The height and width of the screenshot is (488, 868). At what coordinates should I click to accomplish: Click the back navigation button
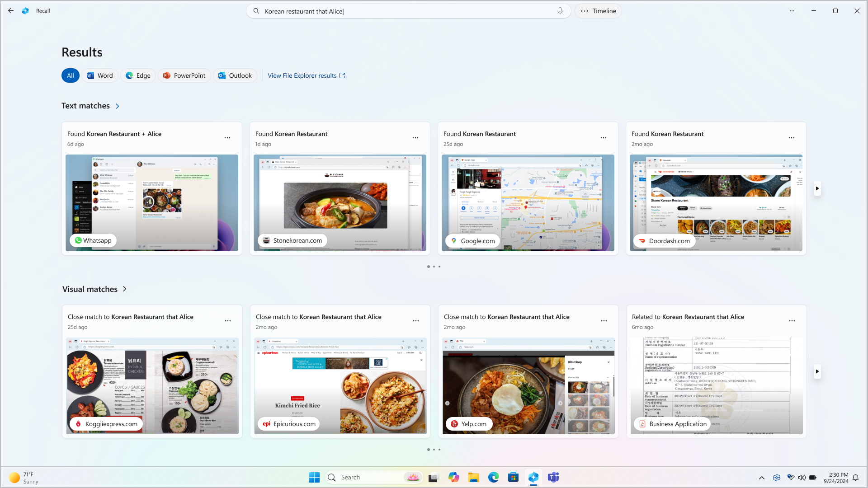tap(10, 11)
